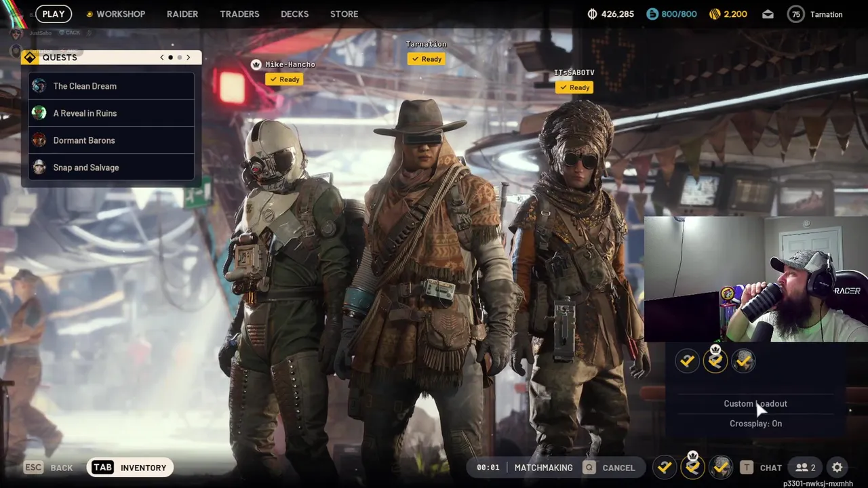Image resolution: width=868 pixels, height=488 pixels.
Task: Open the INVENTORY screen
Action: pos(143,468)
